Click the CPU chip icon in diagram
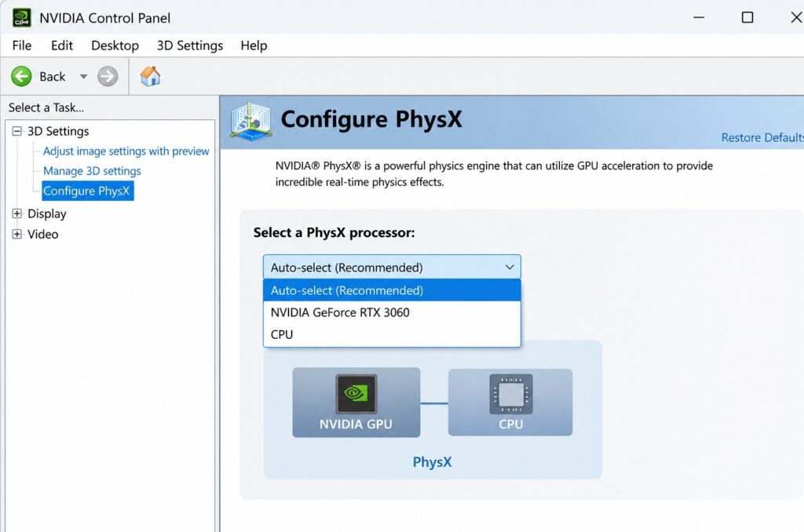Screen dimensions: 804x532 510,394
